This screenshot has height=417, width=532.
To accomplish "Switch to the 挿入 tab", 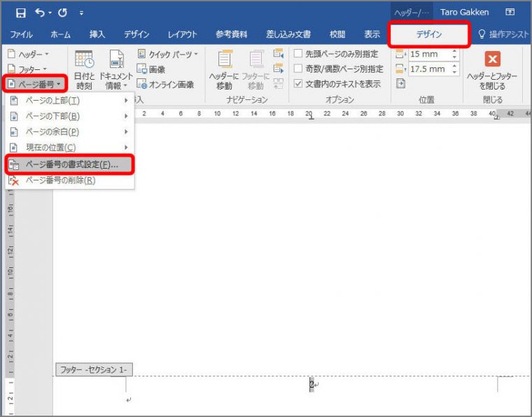I will [x=97, y=34].
